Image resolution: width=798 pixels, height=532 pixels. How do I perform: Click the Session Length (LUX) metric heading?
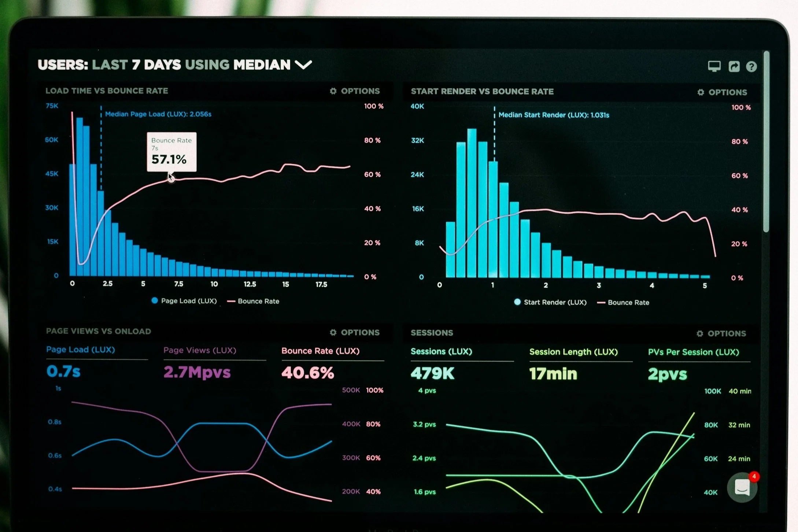pyautogui.click(x=573, y=352)
